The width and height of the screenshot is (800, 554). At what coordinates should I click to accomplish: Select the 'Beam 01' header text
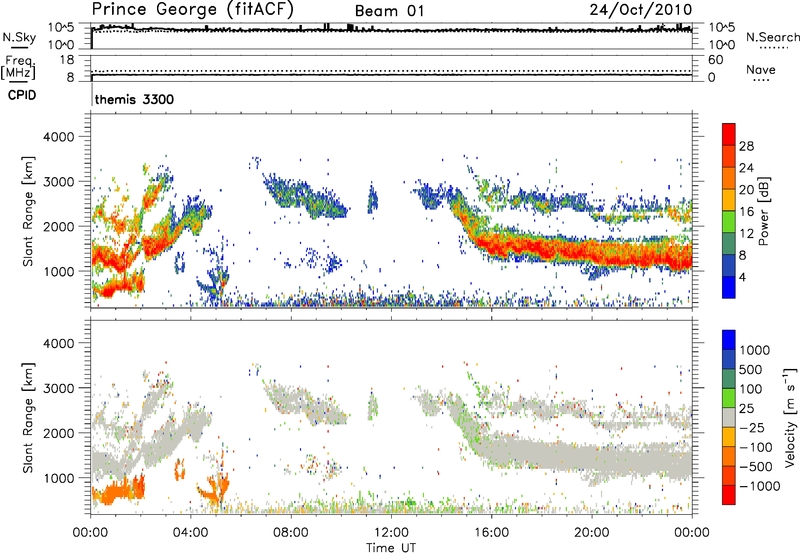point(389,11)
